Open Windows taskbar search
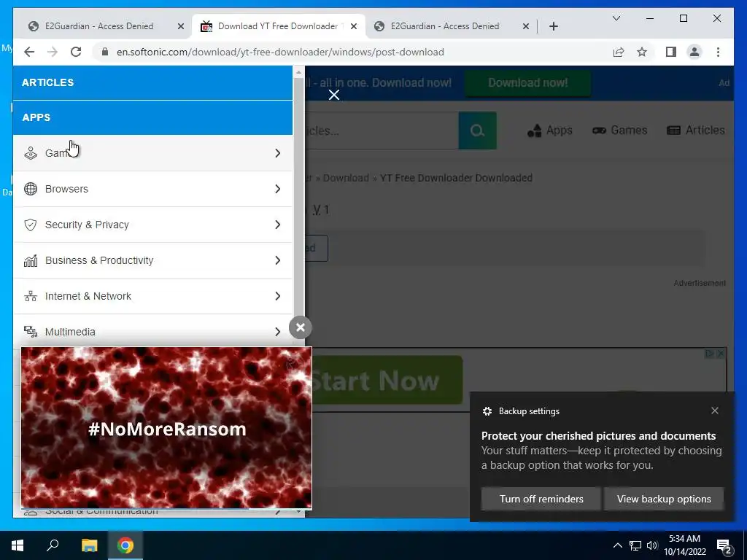 pyautogui.click(x=53, y=545)
